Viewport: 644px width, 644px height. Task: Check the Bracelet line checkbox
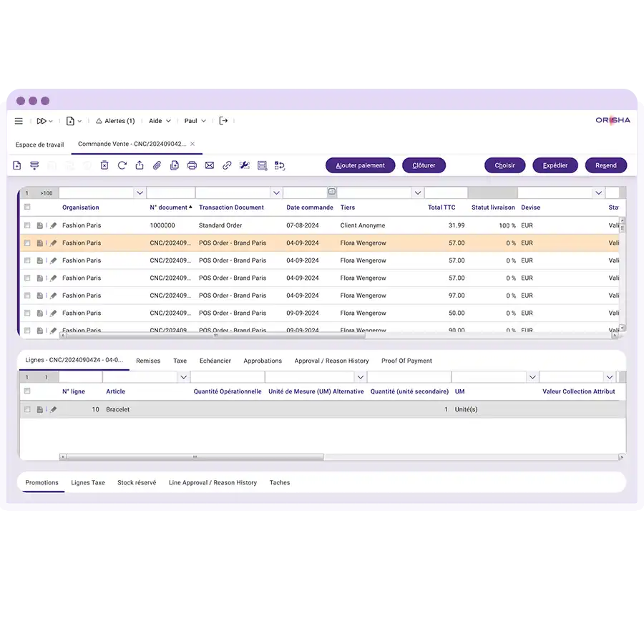click(27, 409)
